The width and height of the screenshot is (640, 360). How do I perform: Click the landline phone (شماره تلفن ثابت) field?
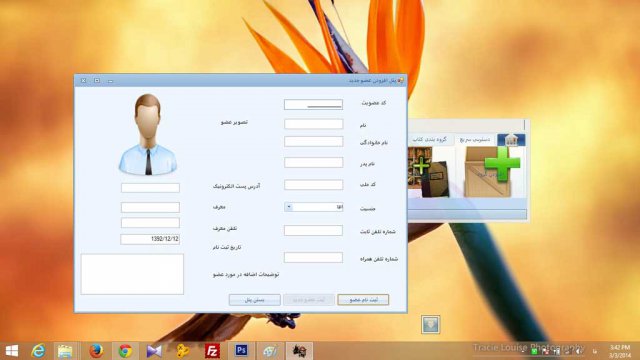coord(313,231)
